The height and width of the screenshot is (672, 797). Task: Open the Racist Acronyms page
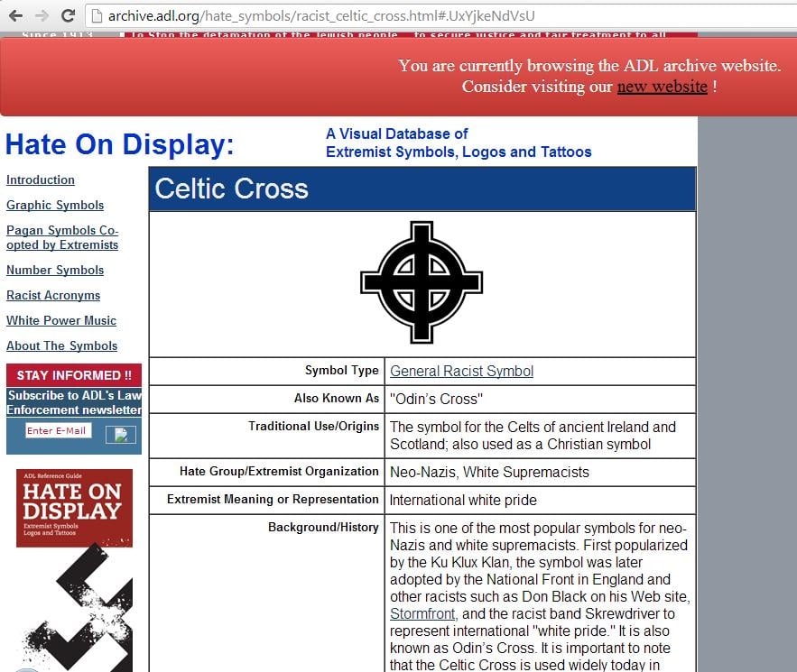pyautogui.click(x=53, y=295)
